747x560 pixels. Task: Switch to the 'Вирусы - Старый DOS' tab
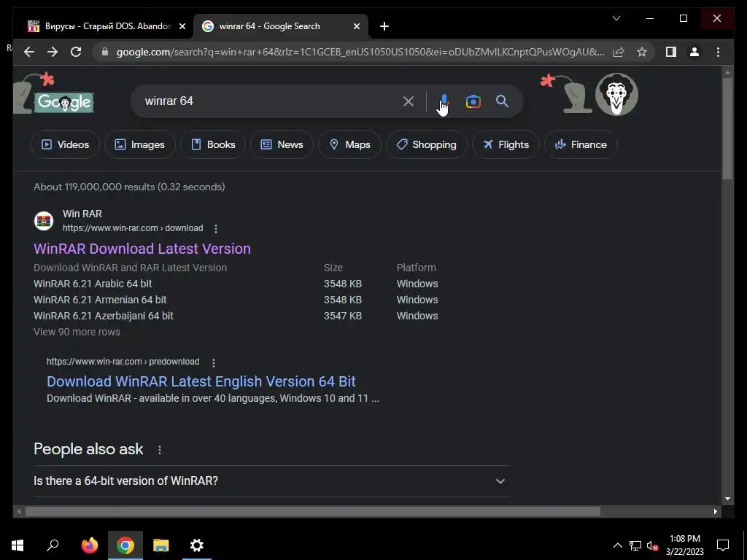click(x=105, y=26)
